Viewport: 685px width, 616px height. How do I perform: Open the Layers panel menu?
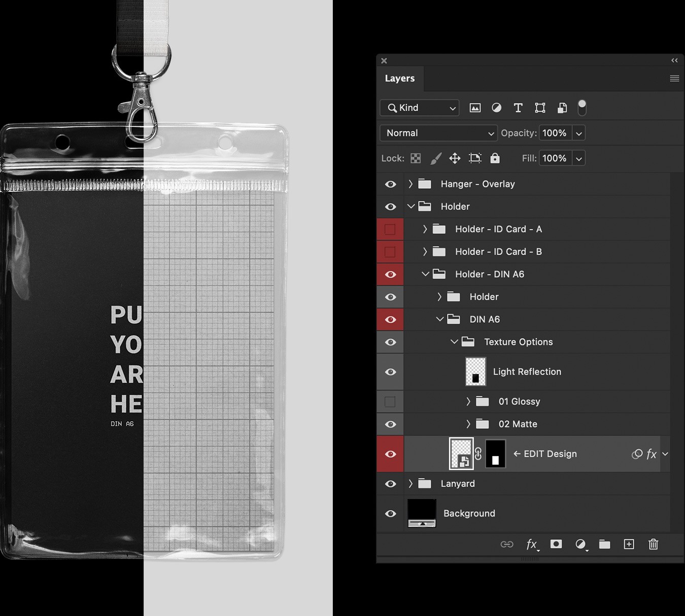[674, 78]
